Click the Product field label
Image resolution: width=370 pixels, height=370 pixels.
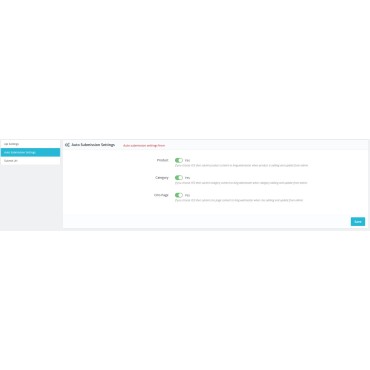pos(163,160)
